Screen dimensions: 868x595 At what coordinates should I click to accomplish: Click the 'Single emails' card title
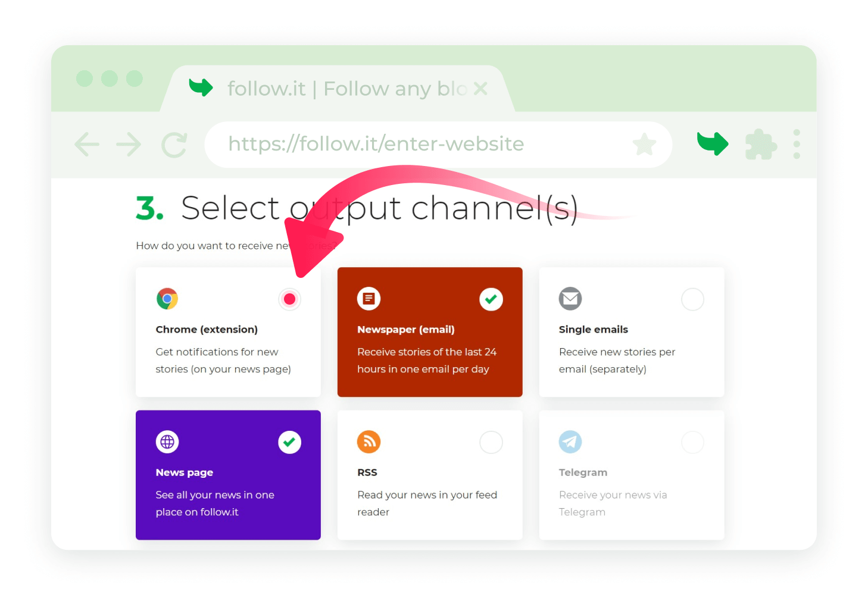click(x=594, y=330)
